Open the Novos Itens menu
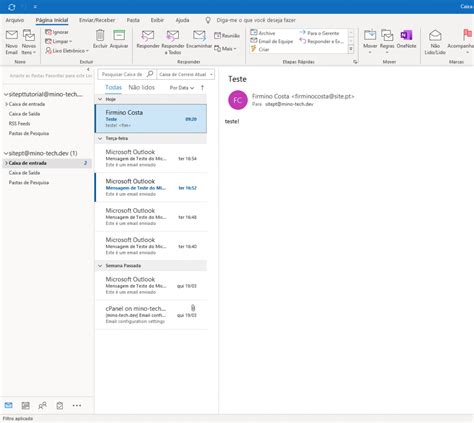 29,42
